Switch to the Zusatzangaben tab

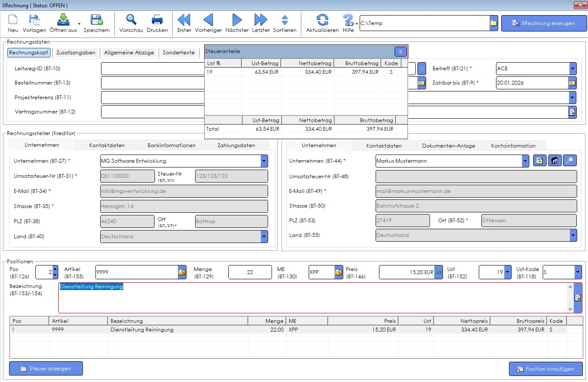pos(76,53)
